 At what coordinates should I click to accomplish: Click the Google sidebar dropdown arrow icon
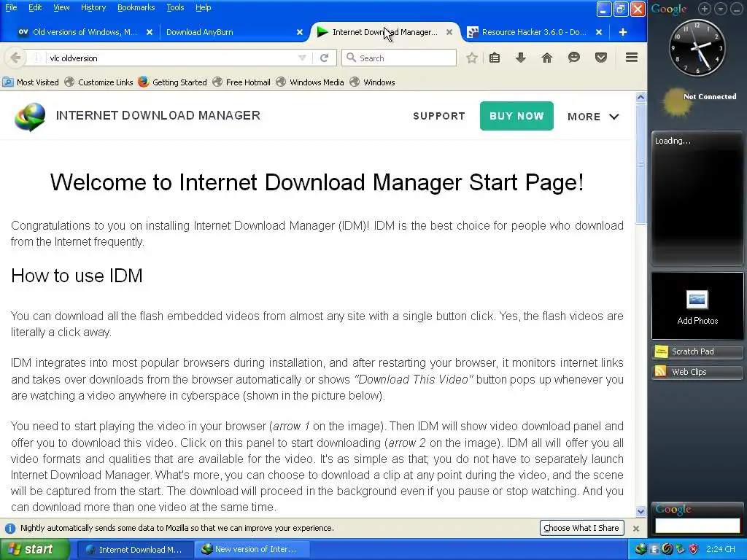[x=721, y=9]
